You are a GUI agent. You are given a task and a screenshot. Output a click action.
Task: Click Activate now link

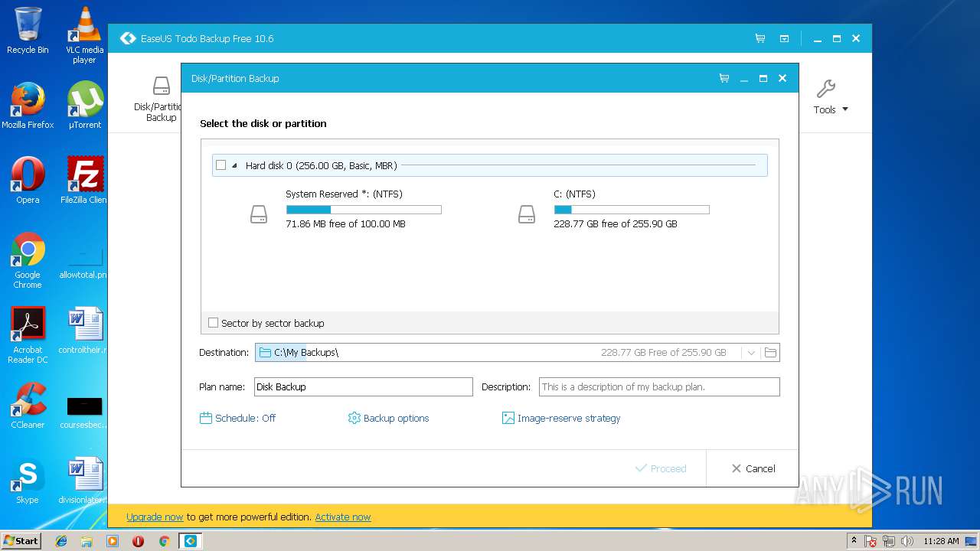343,517
